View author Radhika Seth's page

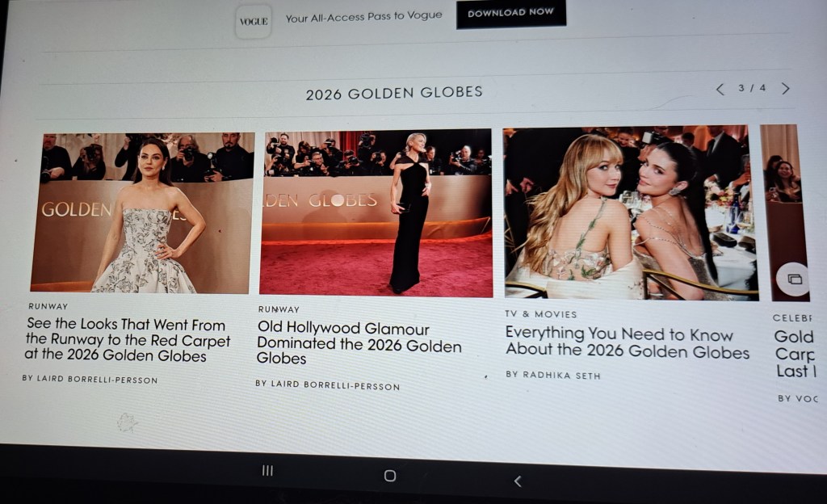(x=553, y=375)
